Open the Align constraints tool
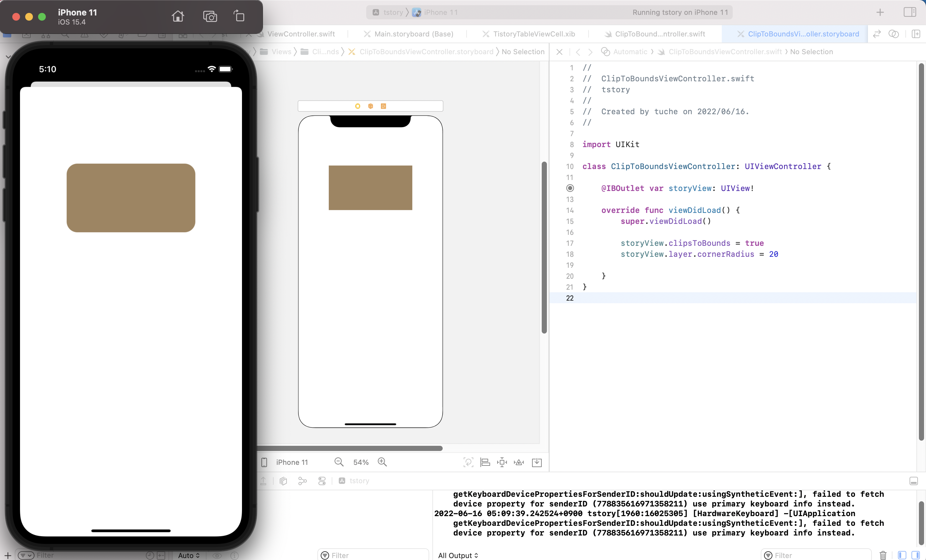The image size is (926, 560). [x=485, y=462]
